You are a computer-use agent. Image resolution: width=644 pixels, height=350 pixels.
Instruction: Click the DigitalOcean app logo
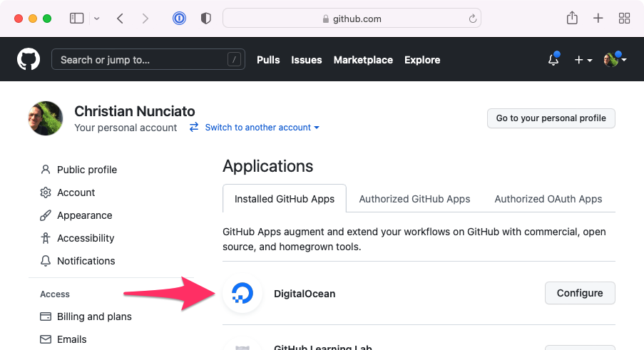[x=242, y=294]
